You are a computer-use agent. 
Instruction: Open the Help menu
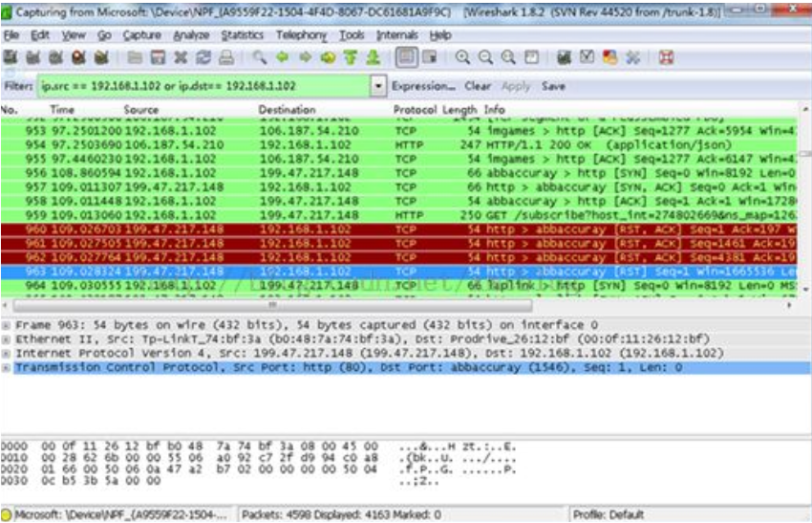pos(440,35)
